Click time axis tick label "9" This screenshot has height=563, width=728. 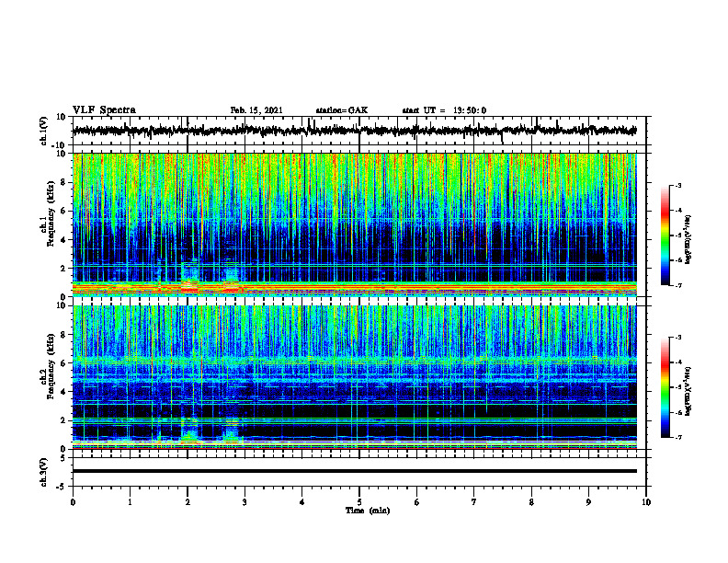point(588,502)
